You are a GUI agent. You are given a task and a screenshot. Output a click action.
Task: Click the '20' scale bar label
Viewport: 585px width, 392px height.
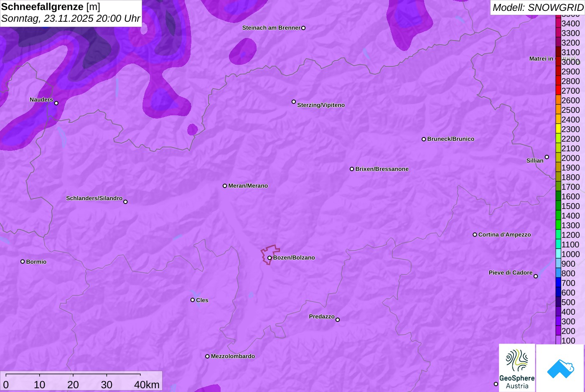click(x=73, y=385)
